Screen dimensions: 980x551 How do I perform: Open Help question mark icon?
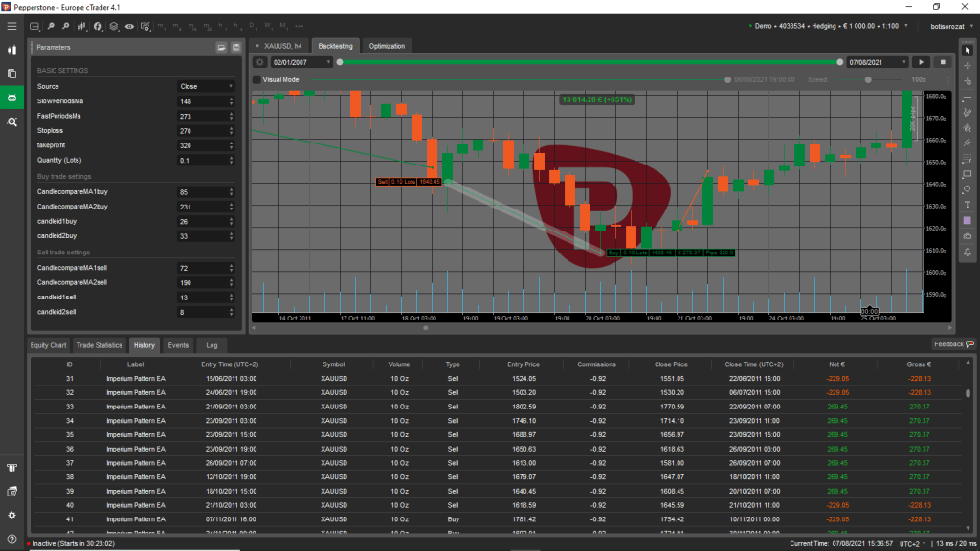pyautogui.click(x=11, y=538)
